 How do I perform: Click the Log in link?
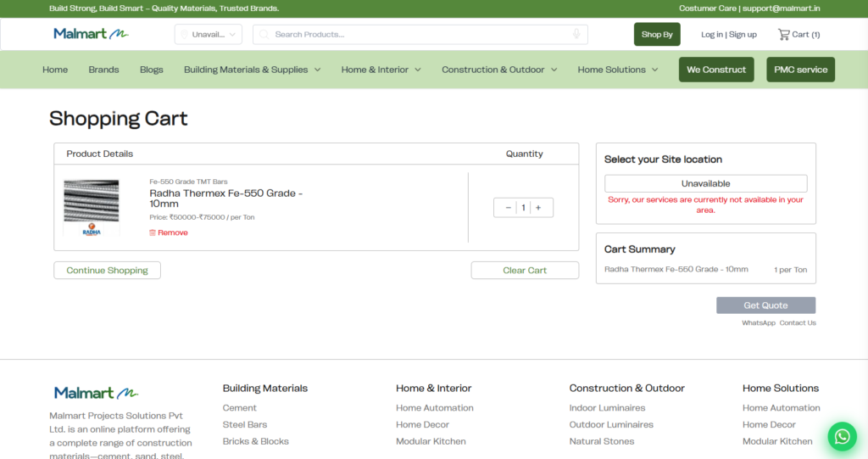tap(712, 35)
